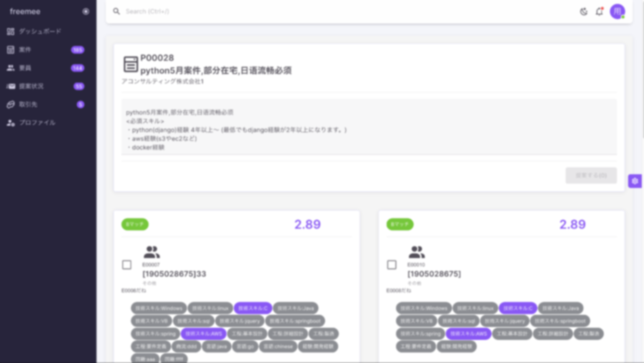644x363 pixels.
Task: Go to ダッシュボード in the sidebar
Action: (40, 31)
